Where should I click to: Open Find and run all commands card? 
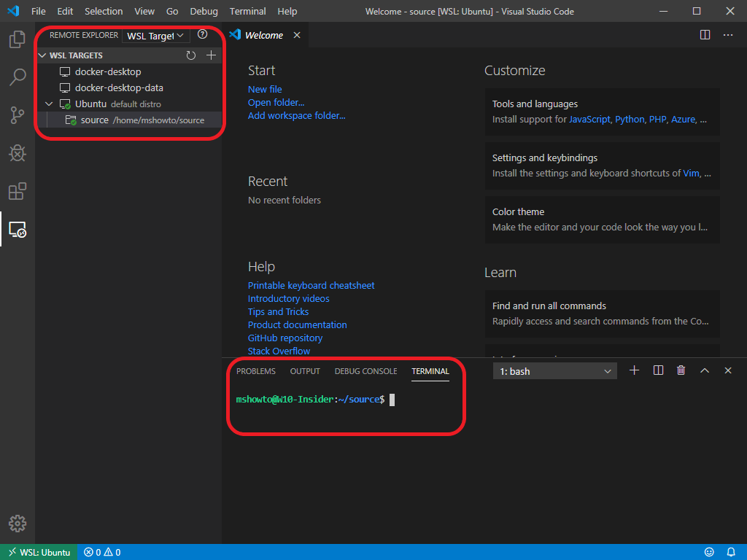click(x=602, y=314)
